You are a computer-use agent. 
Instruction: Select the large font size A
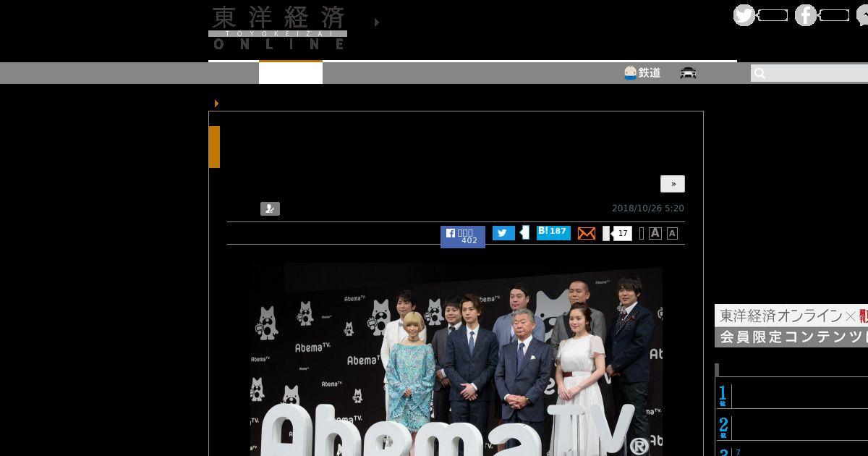coord(655,233)
